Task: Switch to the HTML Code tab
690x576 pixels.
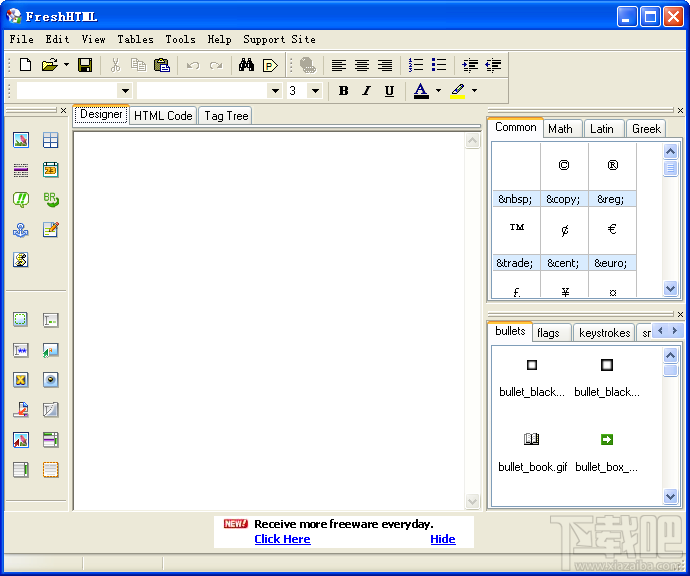Action: (x=163, y=116)
